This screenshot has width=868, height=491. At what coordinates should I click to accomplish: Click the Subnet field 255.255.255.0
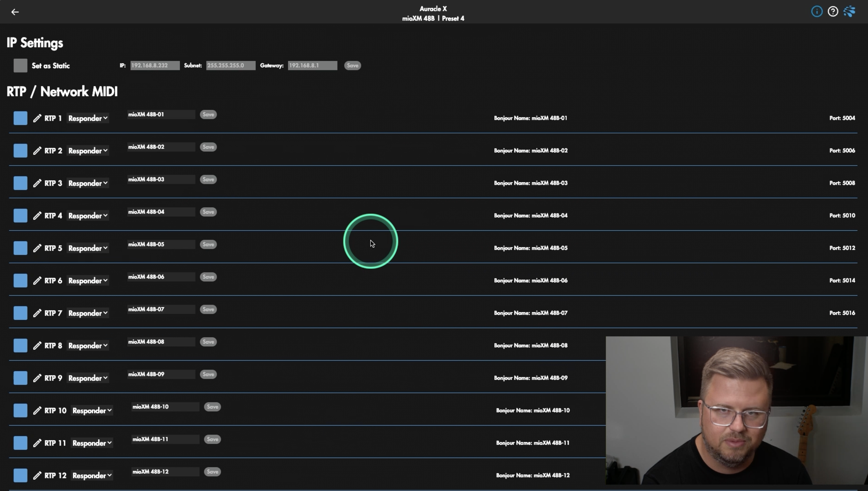[x=231, y=66]
